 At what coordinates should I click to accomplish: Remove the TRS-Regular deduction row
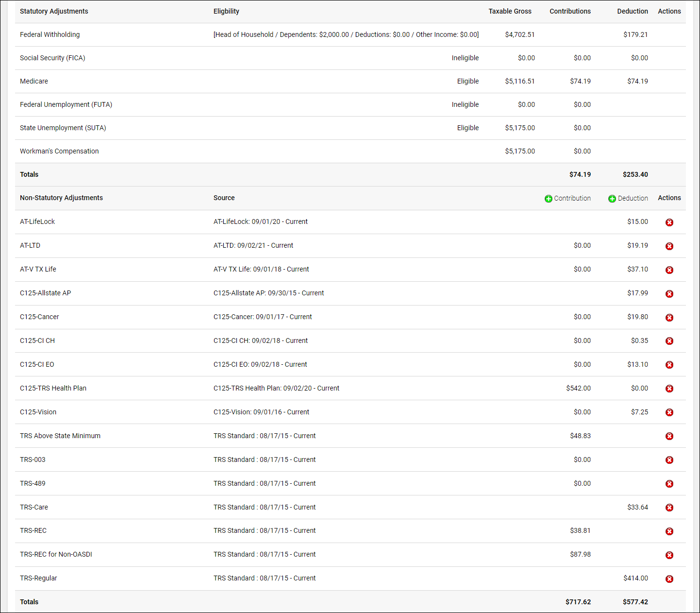click(669, 579)
